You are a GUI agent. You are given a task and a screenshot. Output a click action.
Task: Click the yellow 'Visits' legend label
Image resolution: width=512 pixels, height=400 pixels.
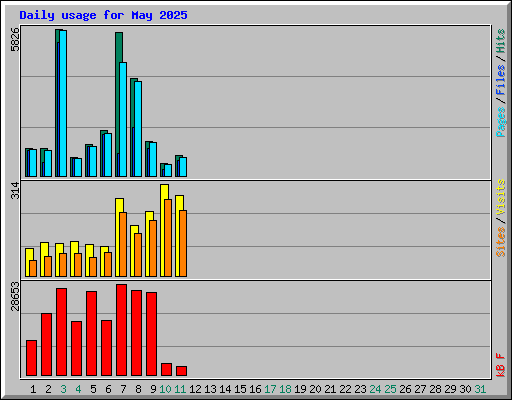pyautogui.click(x=501, y=197)
